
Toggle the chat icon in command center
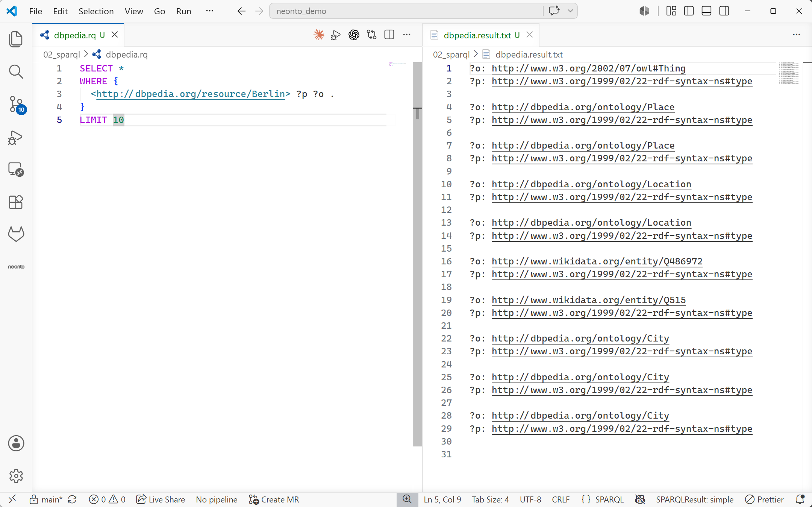coord(554,11)
